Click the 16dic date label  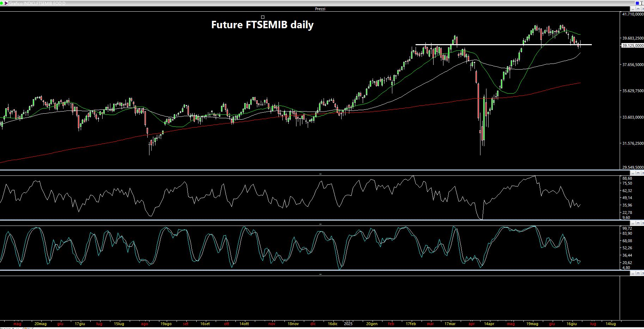pos(332,324)
